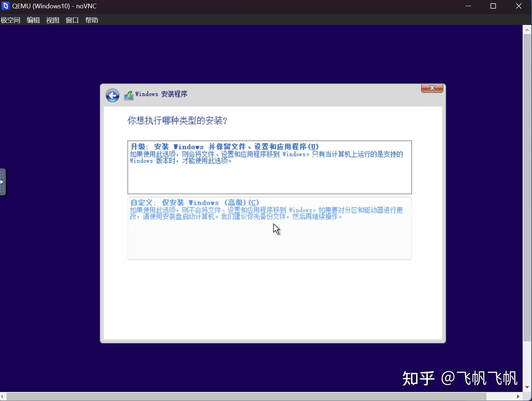Open the 视图 menu

[x=52, y=20]
